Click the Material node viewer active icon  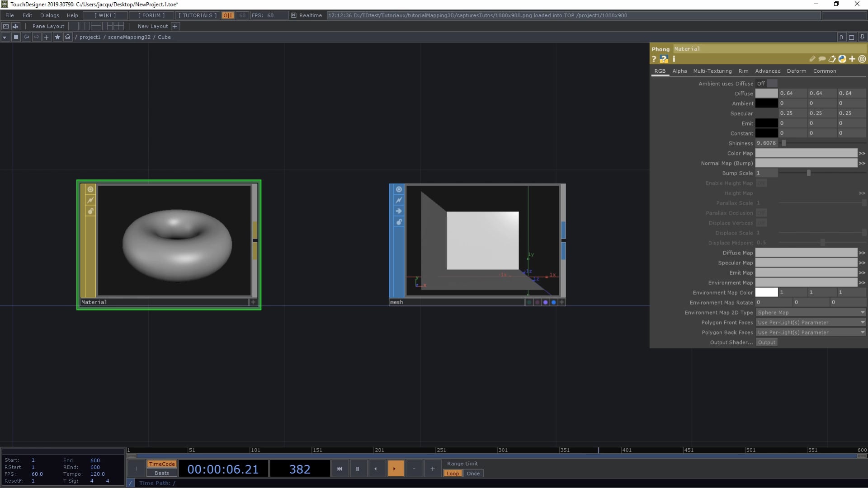(90, 189)
